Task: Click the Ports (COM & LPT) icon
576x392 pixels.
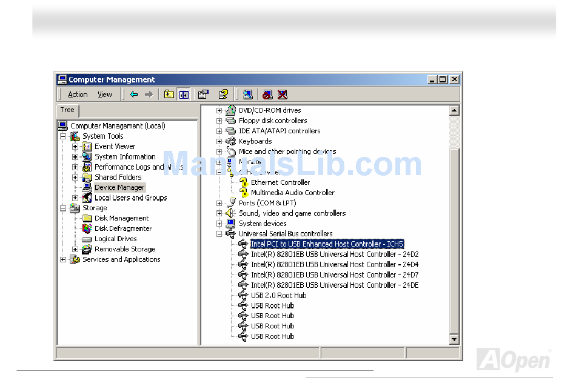Action: point(231,202)
